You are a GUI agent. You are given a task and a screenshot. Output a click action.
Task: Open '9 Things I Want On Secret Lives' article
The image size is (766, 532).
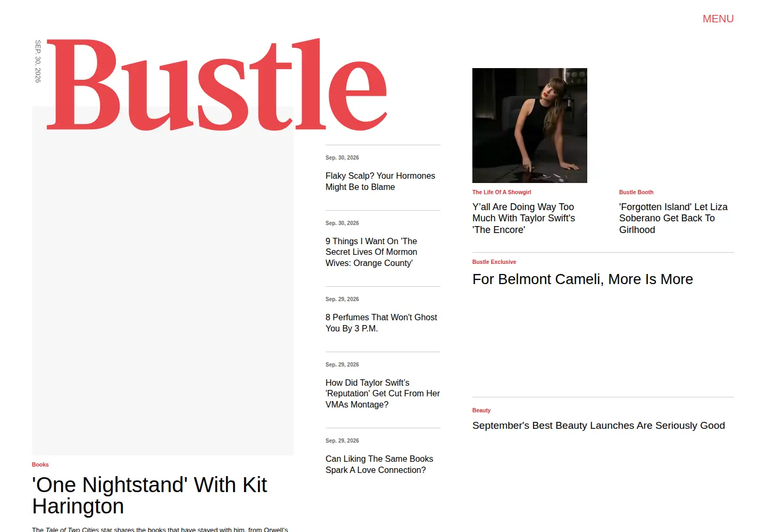[x=371, y=252]
